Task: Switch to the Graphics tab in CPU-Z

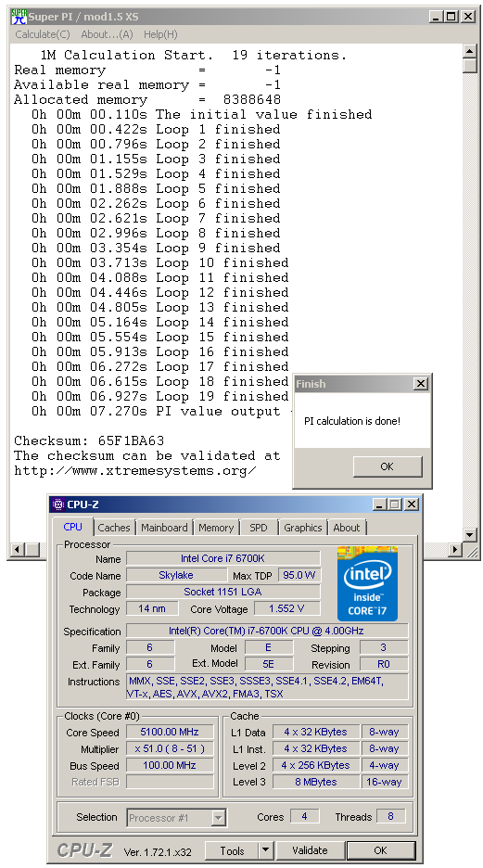Action: click(x=302, y=528)
